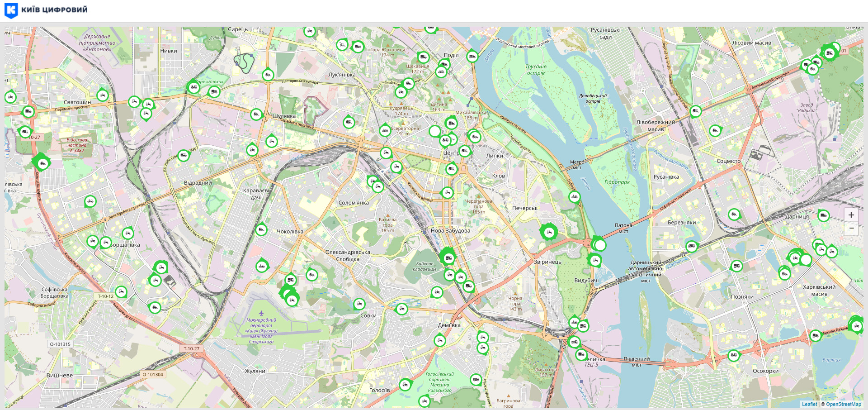
Task: Click the Київ Цифровий logo
Action: coord(46,10)
